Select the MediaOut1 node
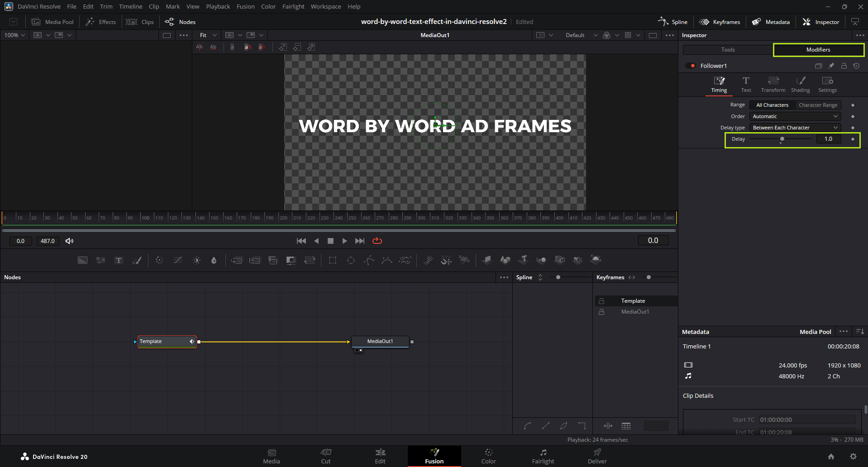 tap(380, 341)
